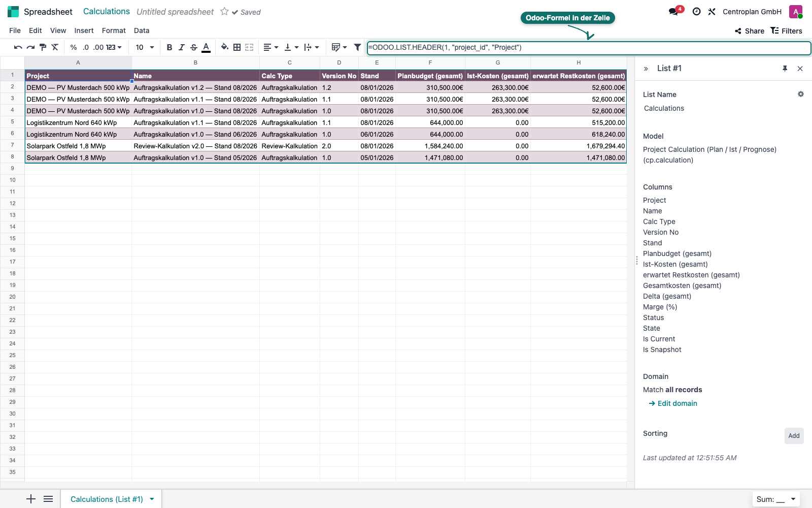
Task: Go to the Calculations breadcrumb link
Action: coord(107,11)
